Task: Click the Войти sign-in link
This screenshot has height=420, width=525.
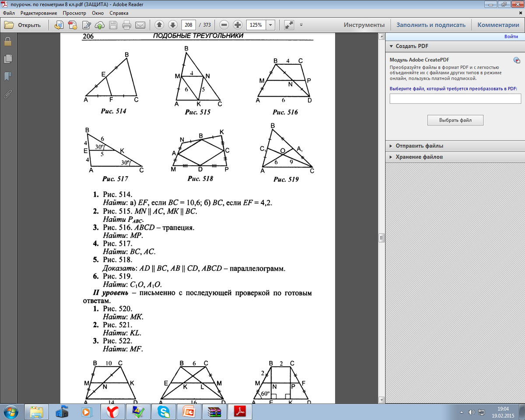Action: [x=511, y=37]
